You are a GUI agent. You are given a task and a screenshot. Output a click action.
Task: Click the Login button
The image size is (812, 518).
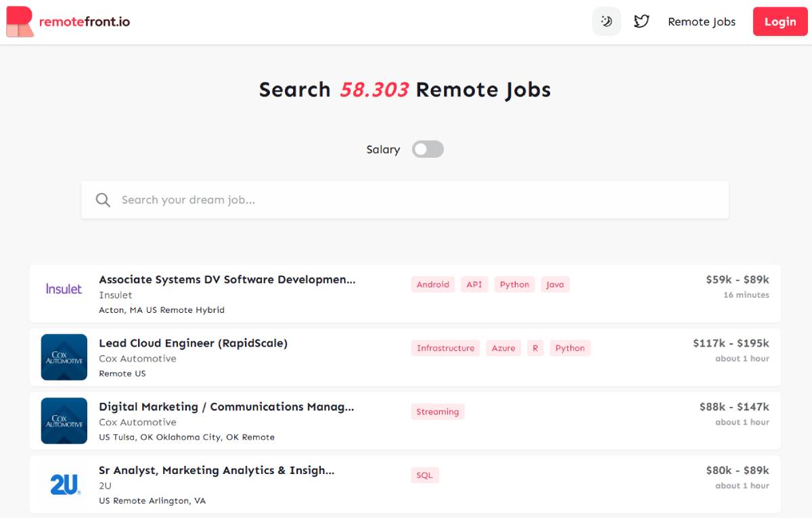click(780, 22)
